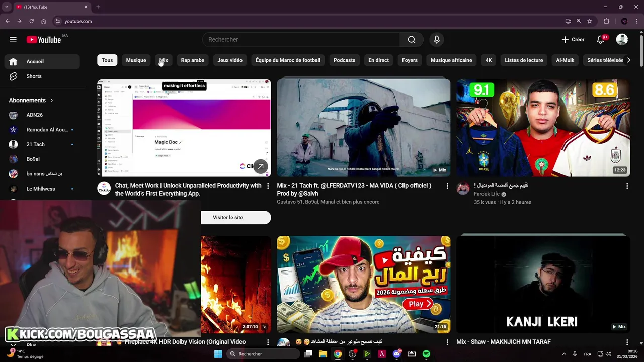The height and width of the screenshot is (362, 644).
Task: Open more options for 21 Tach mix
Action: 447,186
